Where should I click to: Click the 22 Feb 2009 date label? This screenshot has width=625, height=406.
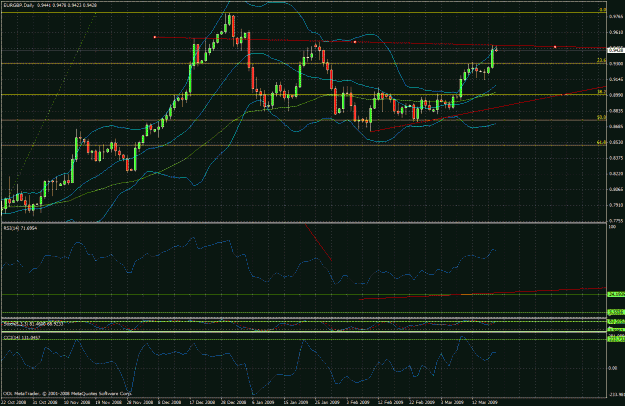pyautogui.click(x=422, y=402)
